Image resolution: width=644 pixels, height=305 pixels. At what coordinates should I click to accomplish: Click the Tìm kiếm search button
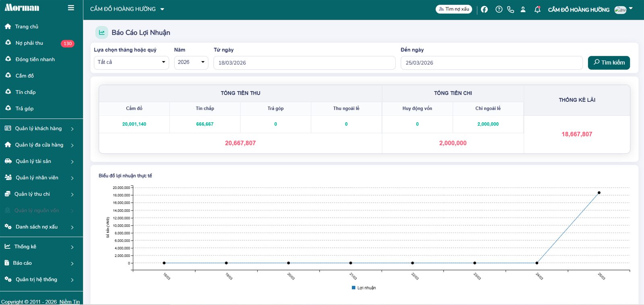(x=609, y=63)
